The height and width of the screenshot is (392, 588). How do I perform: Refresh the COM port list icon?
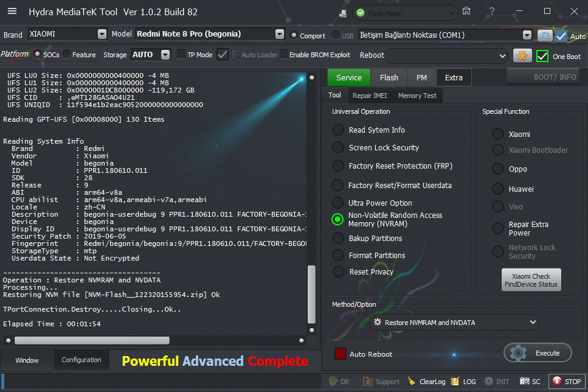(545, 36)
